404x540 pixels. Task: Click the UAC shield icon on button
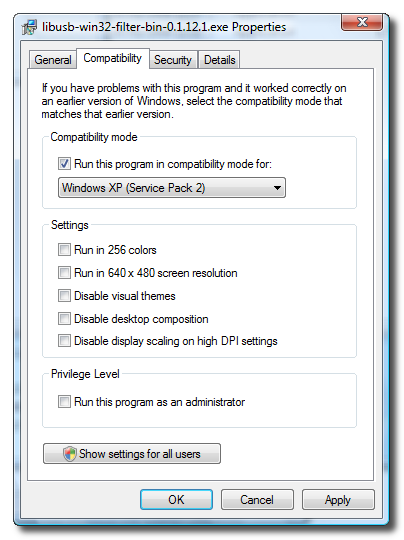pos(70,454)
